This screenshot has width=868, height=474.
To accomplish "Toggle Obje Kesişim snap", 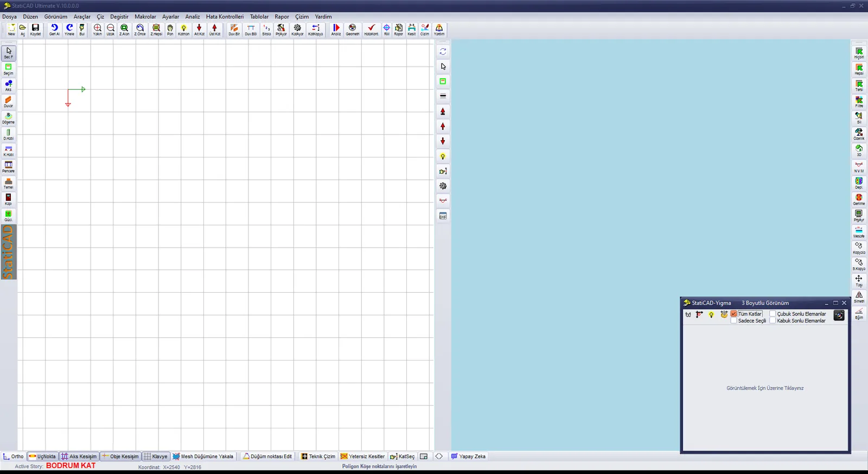I will [120, 457].
